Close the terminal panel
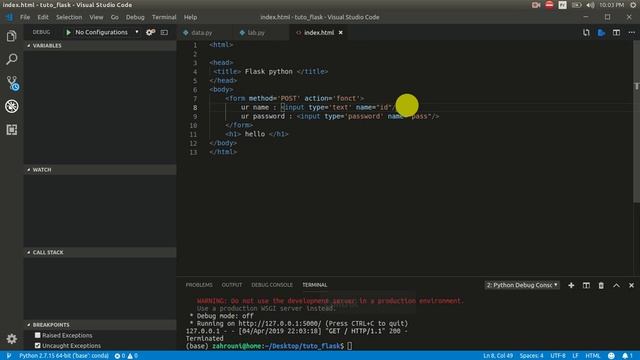The image size is (640, 360). point(631,285)
